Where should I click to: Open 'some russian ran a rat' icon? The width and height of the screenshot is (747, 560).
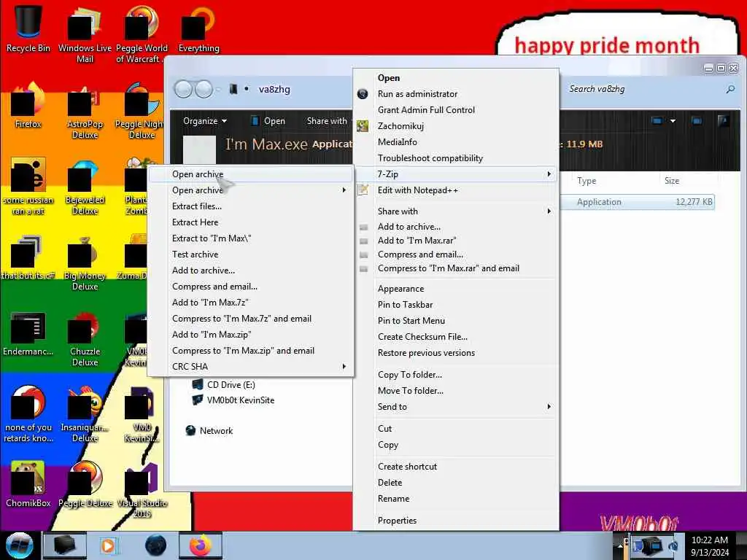(28, 187)
